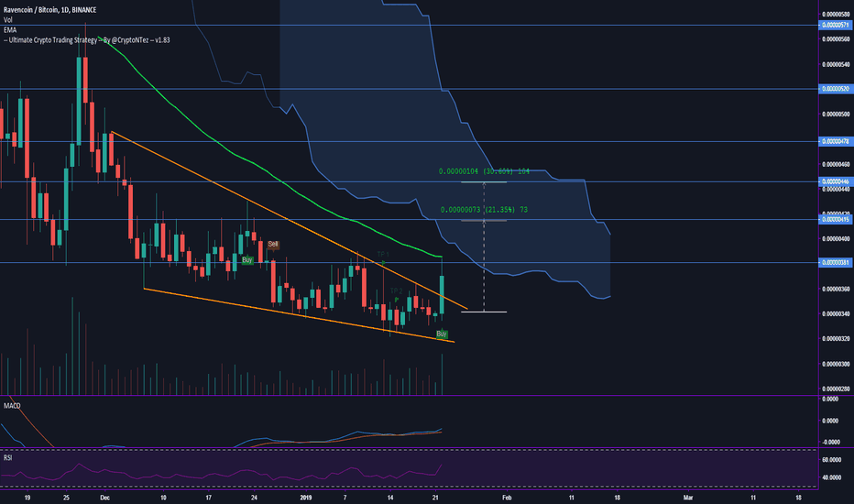Click the 40.0000 RSI axis value
The image size is (854, 504).
click(830, 477)
